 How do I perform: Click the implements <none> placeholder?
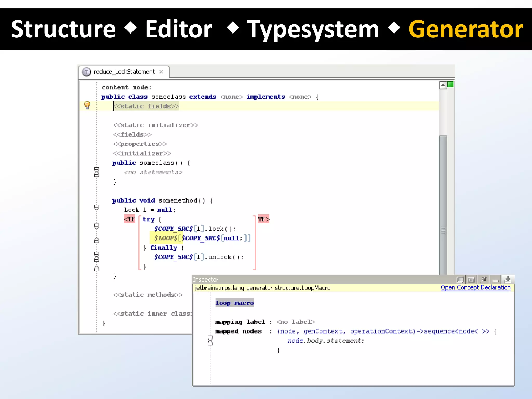pos(301,97)
